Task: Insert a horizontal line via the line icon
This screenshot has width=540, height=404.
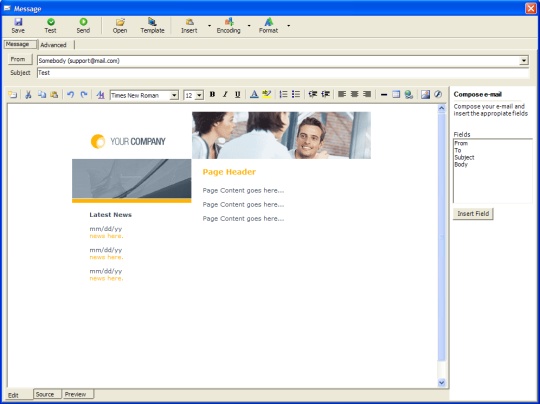Action: click(384, 94)
